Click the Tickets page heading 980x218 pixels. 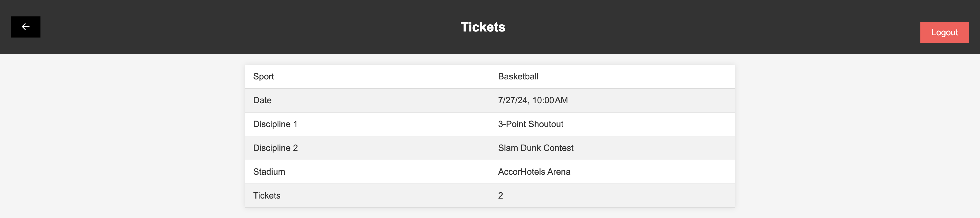click(x=482, y=27)
